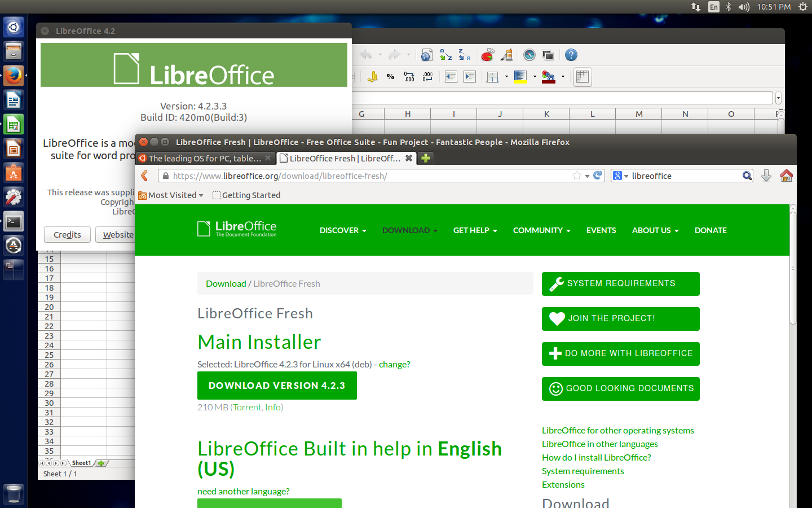This screenshot has height=508, width=812.
Task: Click inside the Calc formula input line
Action: pyautogui.click(x=562, y=98)
